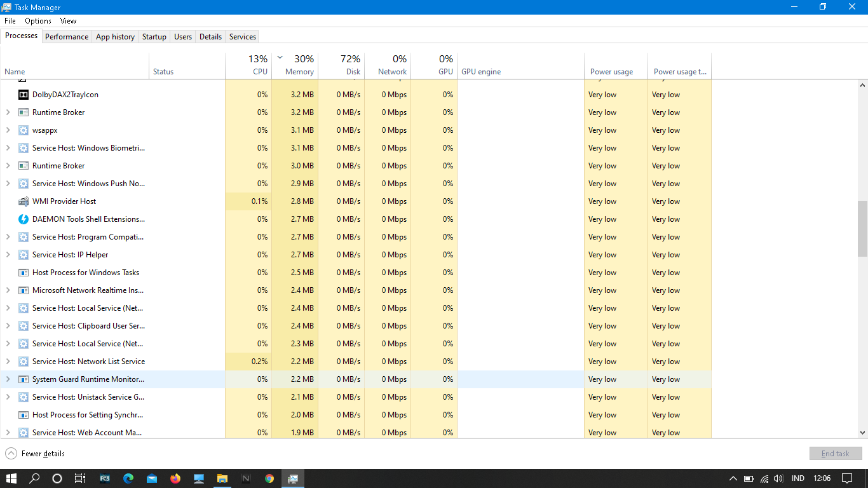Screen dimensions: 868x488
Task: Click the Host Process for Setting Synchronization icon
Action: pyautogui.click(x=23, y=415)
